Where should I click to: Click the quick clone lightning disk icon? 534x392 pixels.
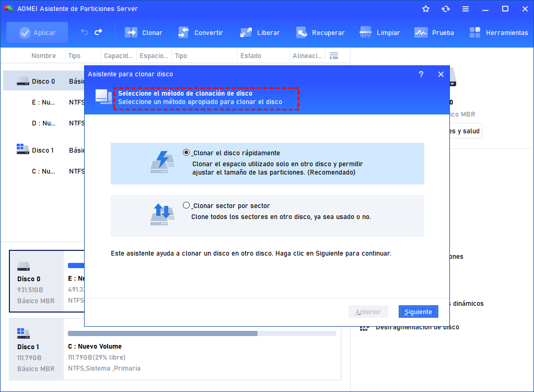pyautogui.click(x=162, y=162)
